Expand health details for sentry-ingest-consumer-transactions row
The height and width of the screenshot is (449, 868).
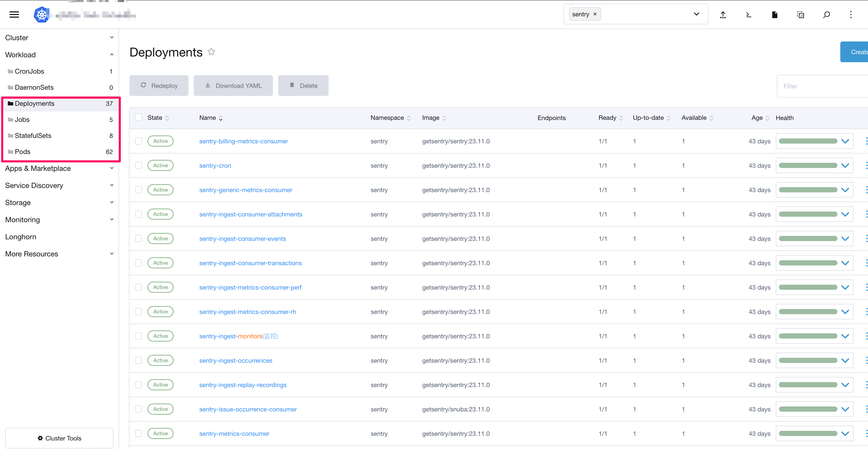845,263
